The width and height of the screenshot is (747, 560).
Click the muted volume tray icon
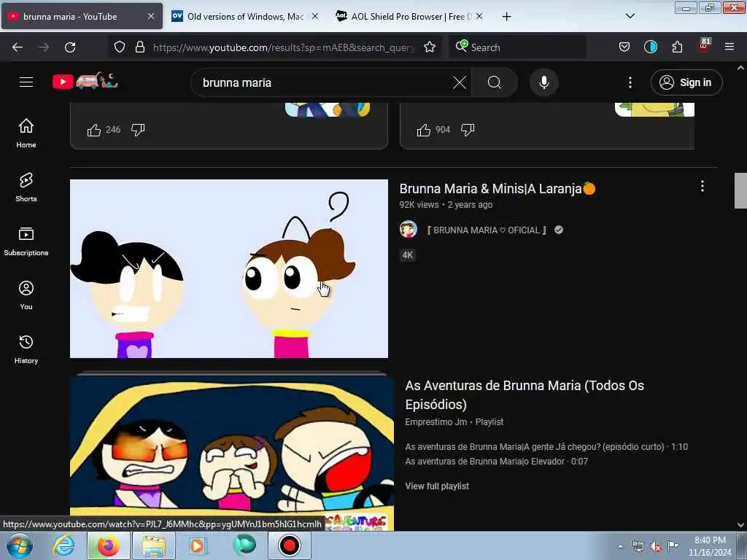pos(656,547)
